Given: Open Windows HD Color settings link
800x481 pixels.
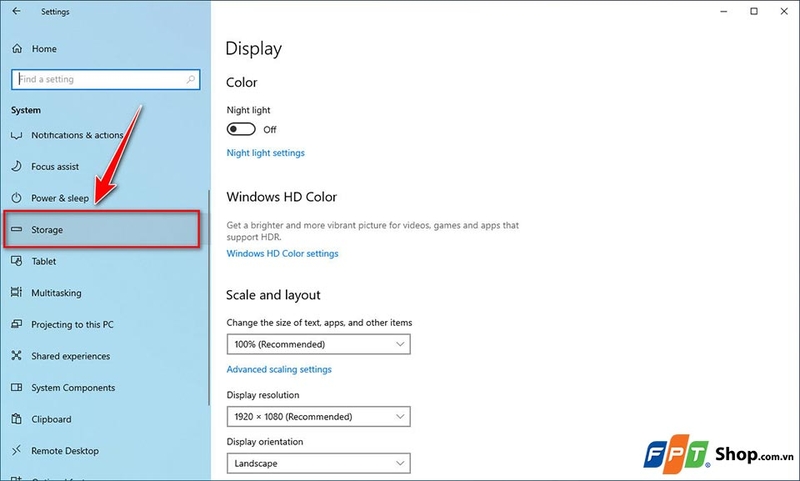Looking at the screenshot, I should pos(282,254).
